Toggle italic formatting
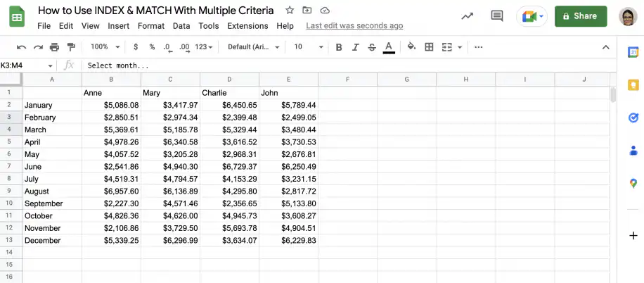This screenshot has width=644, height=283. pos(355,47)
